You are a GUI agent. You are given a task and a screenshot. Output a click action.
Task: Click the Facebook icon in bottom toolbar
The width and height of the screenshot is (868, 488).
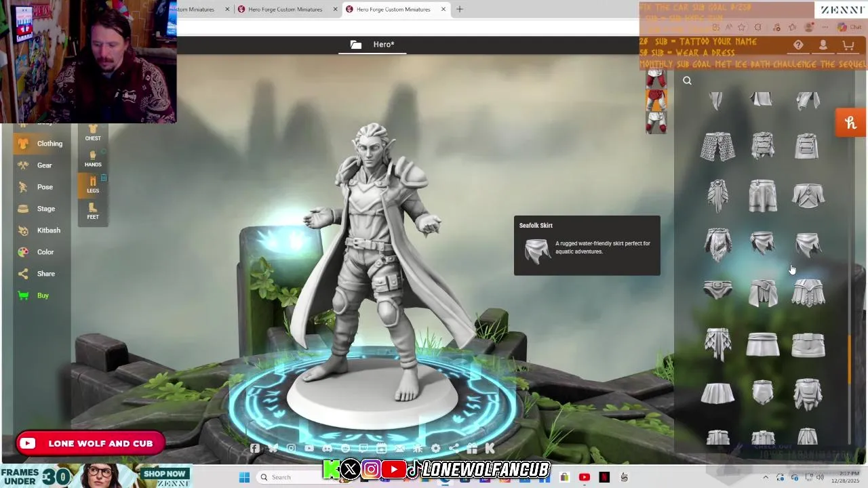255,448
